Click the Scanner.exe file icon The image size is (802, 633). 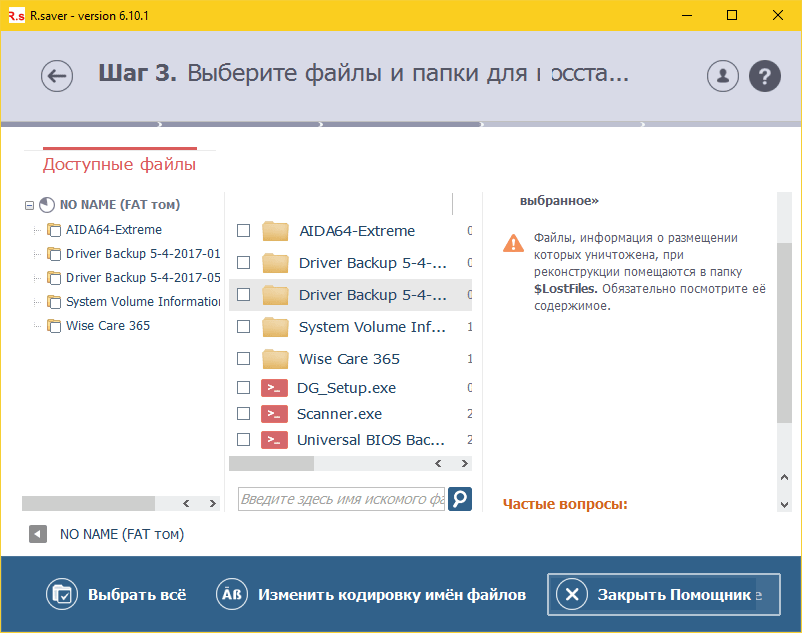click(x=274, y=414)
